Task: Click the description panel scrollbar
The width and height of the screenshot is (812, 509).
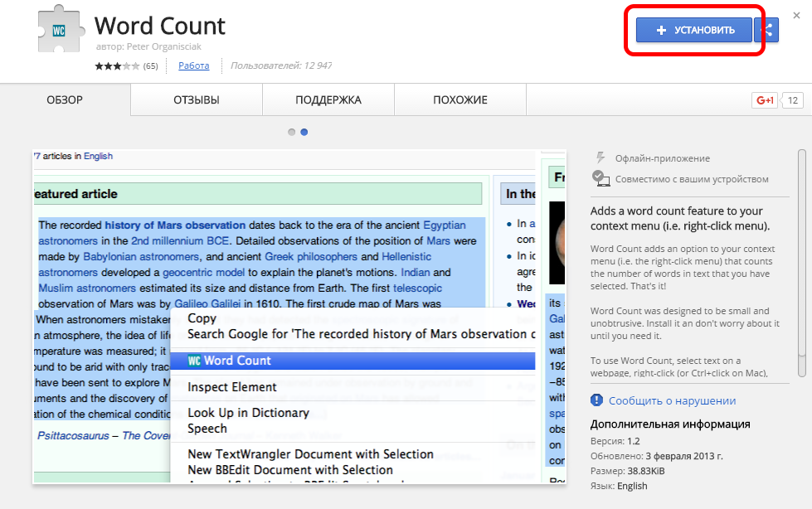Action: [802, 263]
